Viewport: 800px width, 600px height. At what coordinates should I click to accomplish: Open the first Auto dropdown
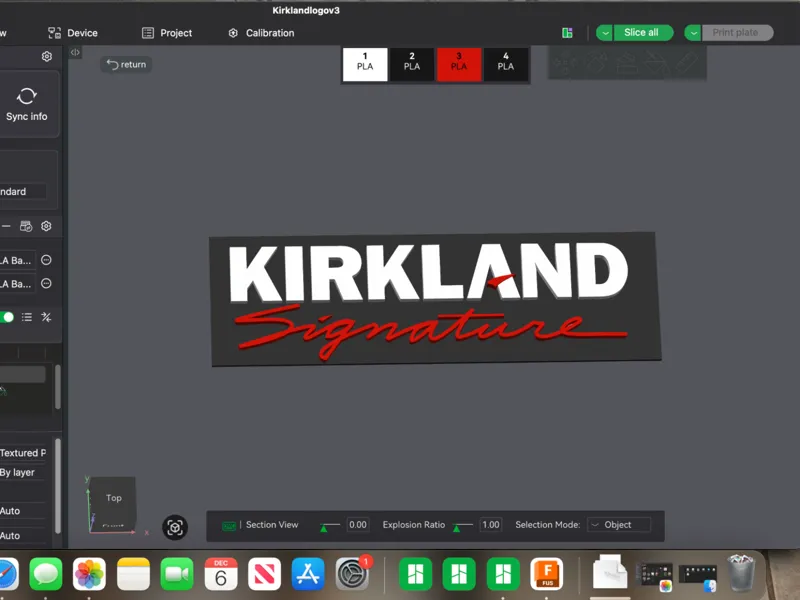(x=23, y=511)
